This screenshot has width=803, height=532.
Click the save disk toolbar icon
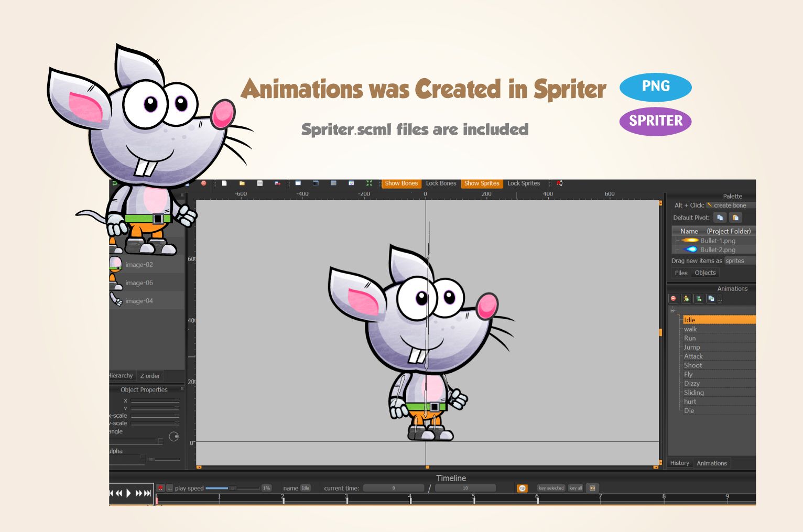(259, 183)
